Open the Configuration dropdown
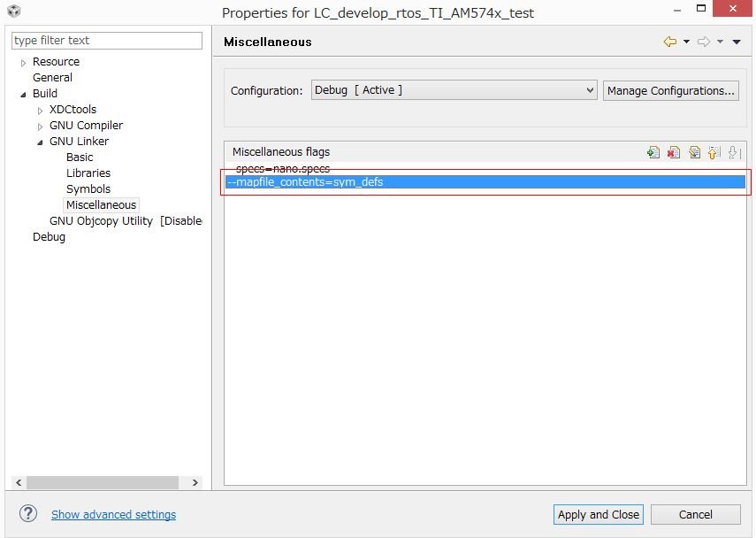 click(592, 90)
